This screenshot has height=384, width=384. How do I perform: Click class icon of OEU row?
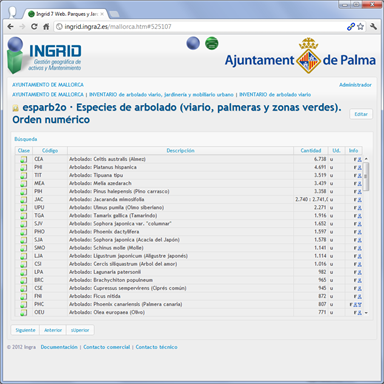coord(23,313)
